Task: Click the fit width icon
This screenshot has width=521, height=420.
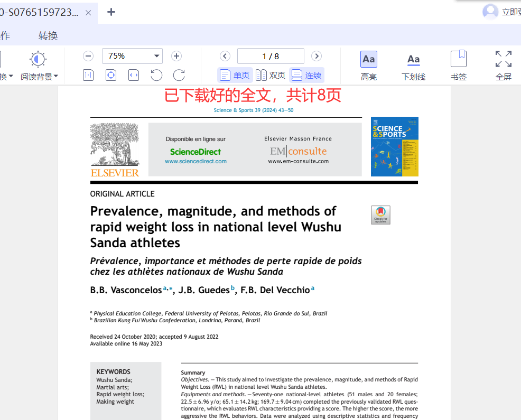Action: pyautogui.click(x=134, y=75)
